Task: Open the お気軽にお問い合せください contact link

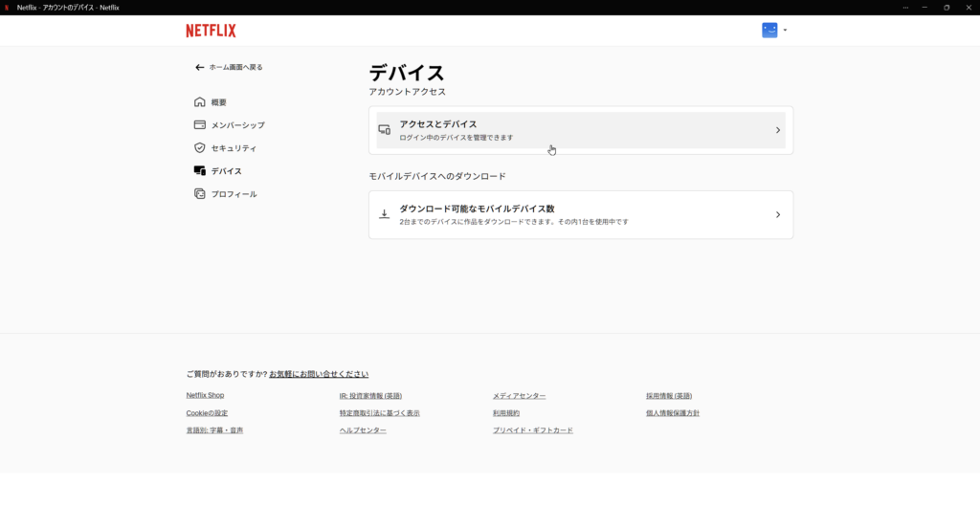Action: [319, 374]
